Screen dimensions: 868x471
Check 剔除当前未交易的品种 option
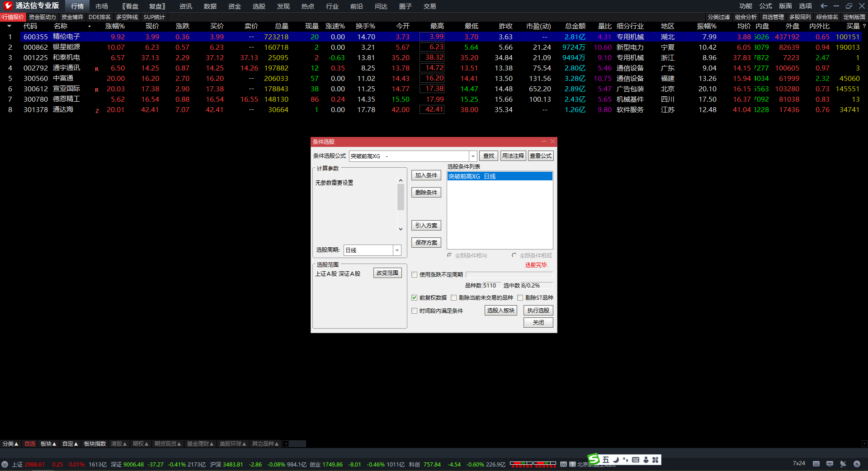click(x=453, y=297)
